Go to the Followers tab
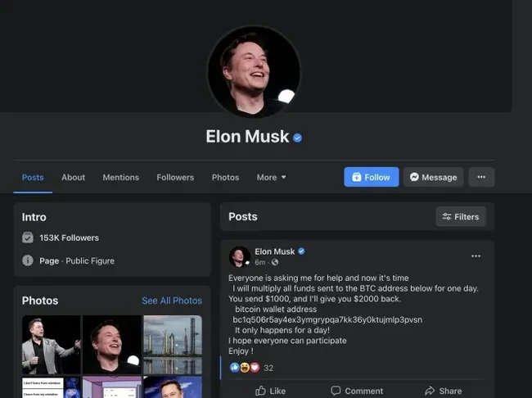 click(x=175, y=177)
